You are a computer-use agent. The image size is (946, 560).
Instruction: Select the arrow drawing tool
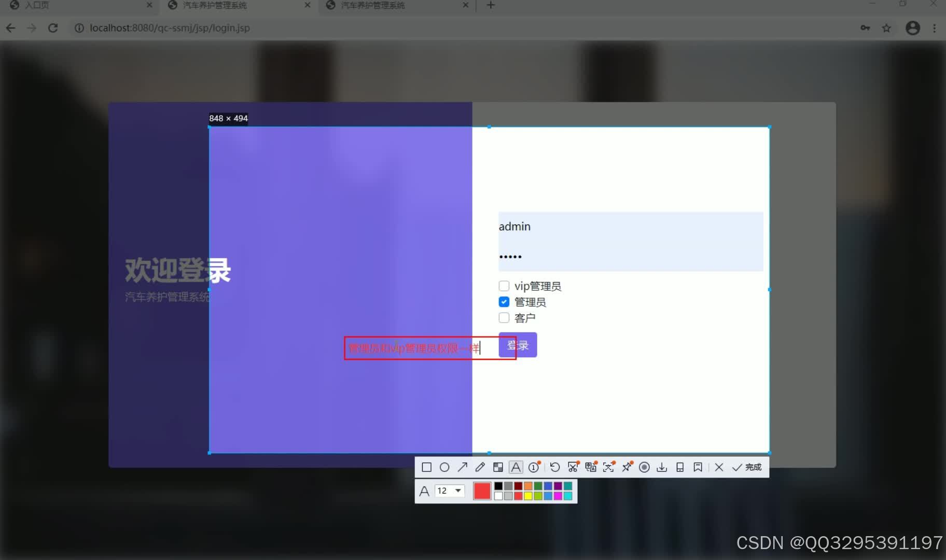pos(462,467)
